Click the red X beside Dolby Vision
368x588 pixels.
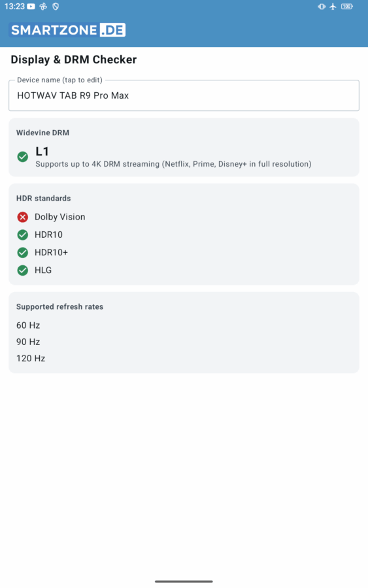(22, 217)
